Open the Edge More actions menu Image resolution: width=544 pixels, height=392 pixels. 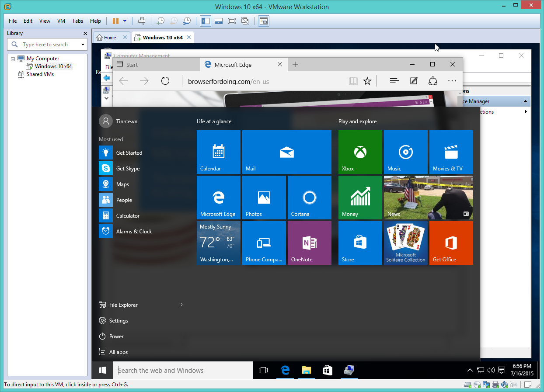[x=452, y=81]
